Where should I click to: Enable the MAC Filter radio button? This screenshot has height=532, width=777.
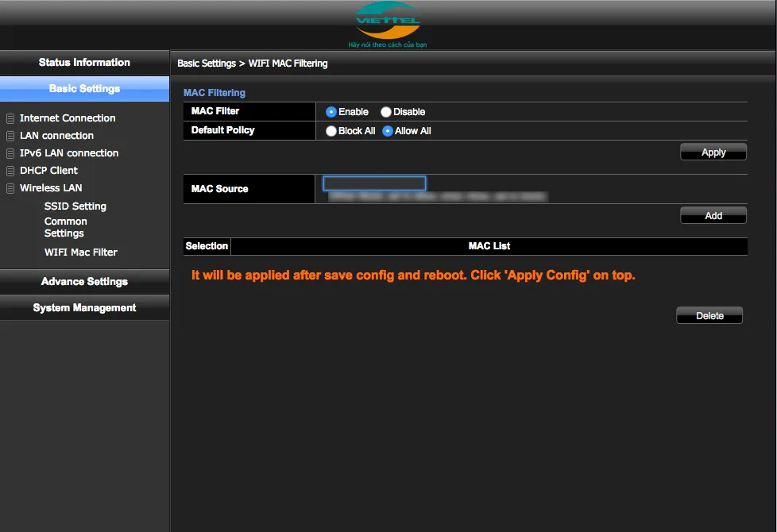tap(331, 112)
